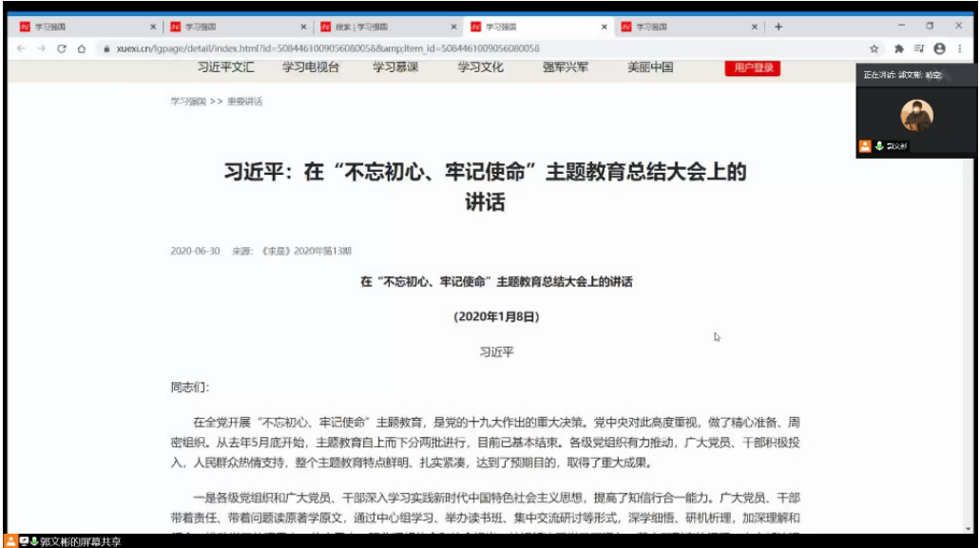
Task: Open the Chrome profile avatar icon
Action: 939,48
